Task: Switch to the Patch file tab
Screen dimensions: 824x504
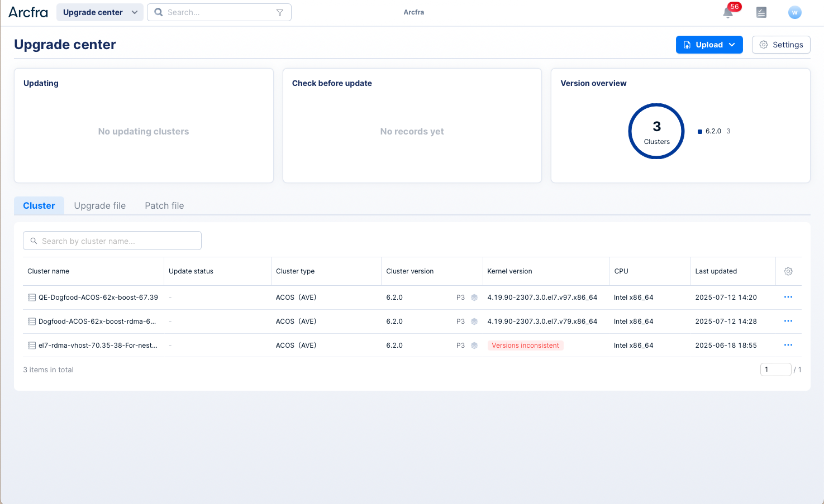Action: click(x=164, y=206)
